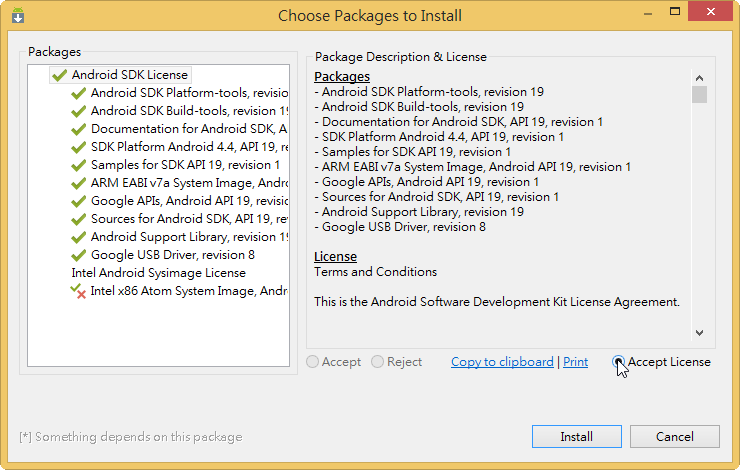Click the Install button
The height and width of the screenshot is (470, 740).
coord(577,436)
